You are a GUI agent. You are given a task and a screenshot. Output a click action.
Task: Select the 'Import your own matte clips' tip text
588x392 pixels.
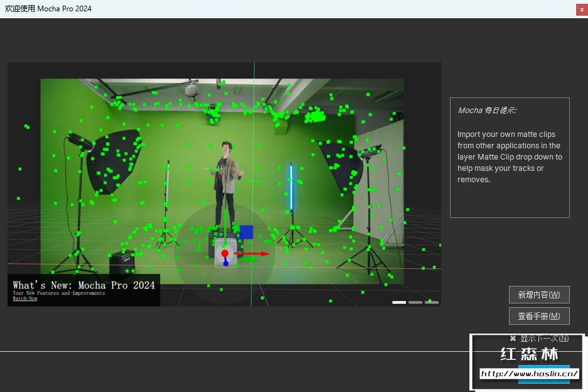point(510,157)
